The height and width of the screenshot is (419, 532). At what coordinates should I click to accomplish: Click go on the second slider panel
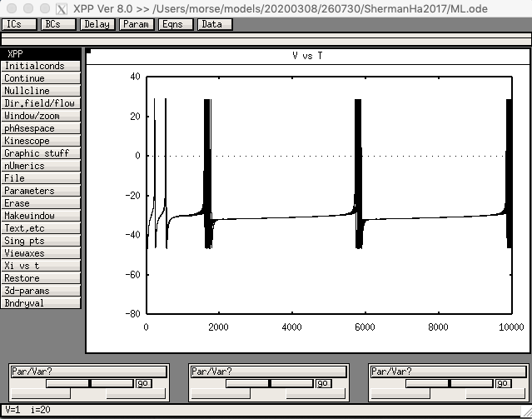tap(324, 384)
